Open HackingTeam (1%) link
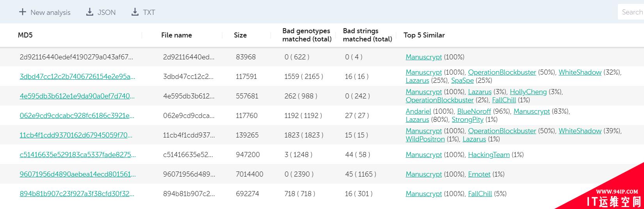This screenshot has width=644, height=209. pyautogui.click(x=489, y=155)
